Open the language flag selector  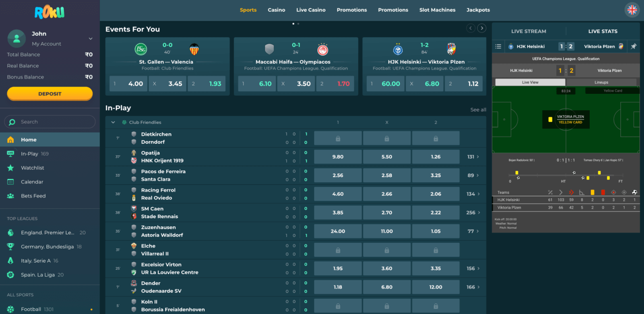click(x=632, y=10)
